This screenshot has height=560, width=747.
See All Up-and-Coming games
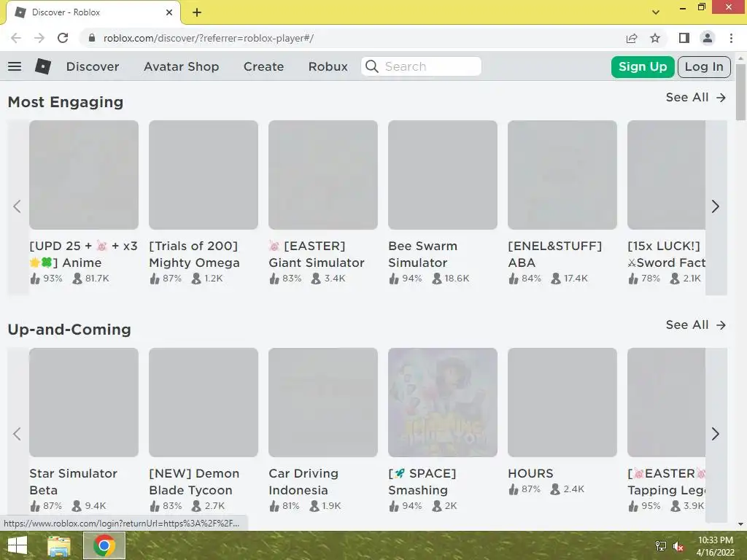tap(696, 324)
